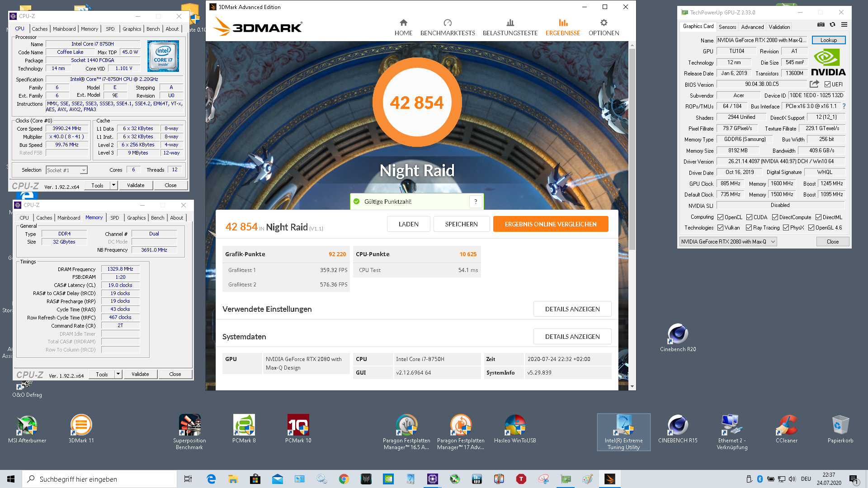Switch to Caches tab in upper CPU-Z
The width and height of the screenshot is (868, 488).
coord(40,29)
